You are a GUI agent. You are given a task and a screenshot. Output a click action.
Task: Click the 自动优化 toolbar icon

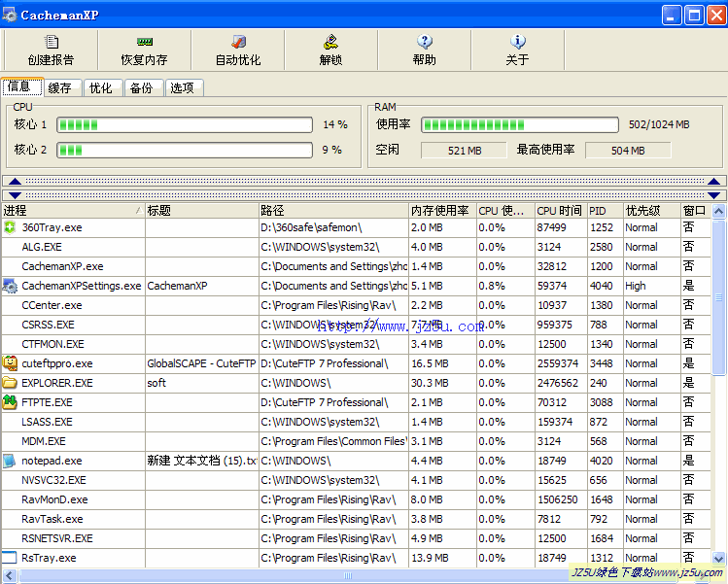238,42
